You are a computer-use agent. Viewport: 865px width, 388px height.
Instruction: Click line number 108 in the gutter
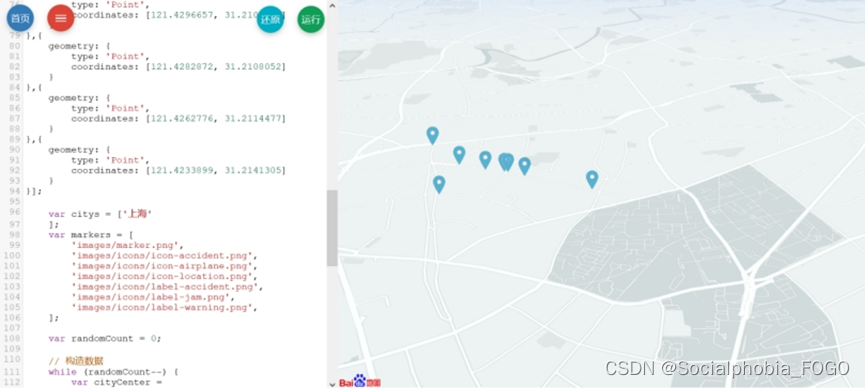11,338
